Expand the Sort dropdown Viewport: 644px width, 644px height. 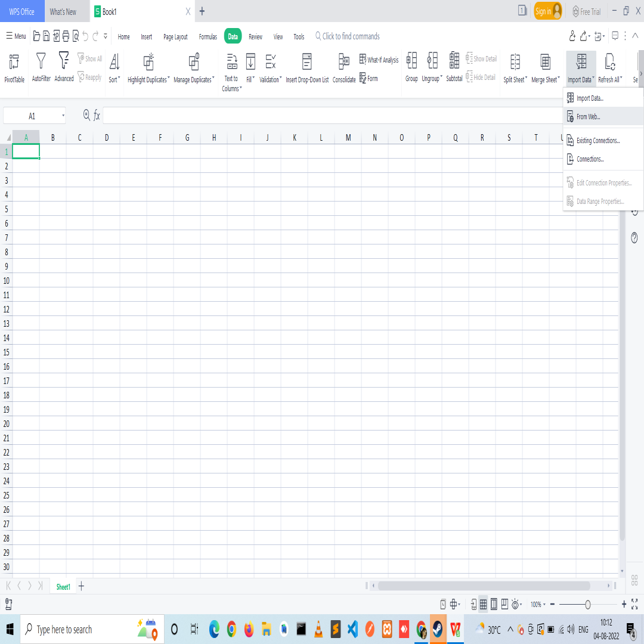[119, 77]
